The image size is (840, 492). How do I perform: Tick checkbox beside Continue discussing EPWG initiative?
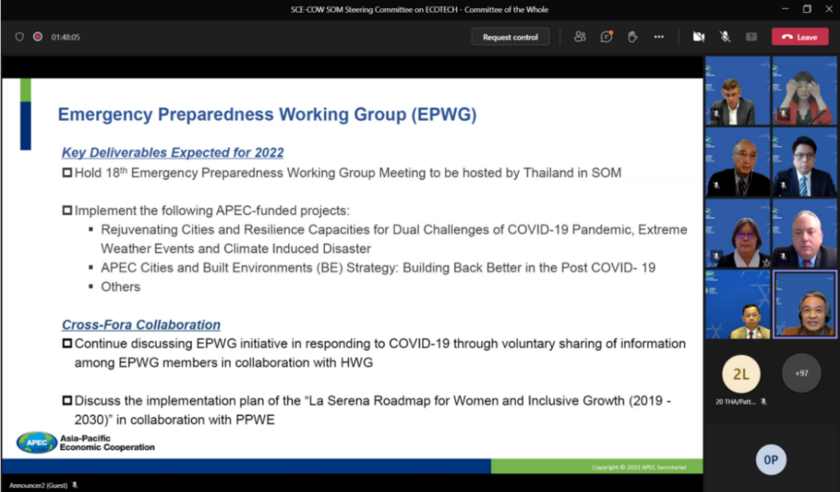(67, 343)
